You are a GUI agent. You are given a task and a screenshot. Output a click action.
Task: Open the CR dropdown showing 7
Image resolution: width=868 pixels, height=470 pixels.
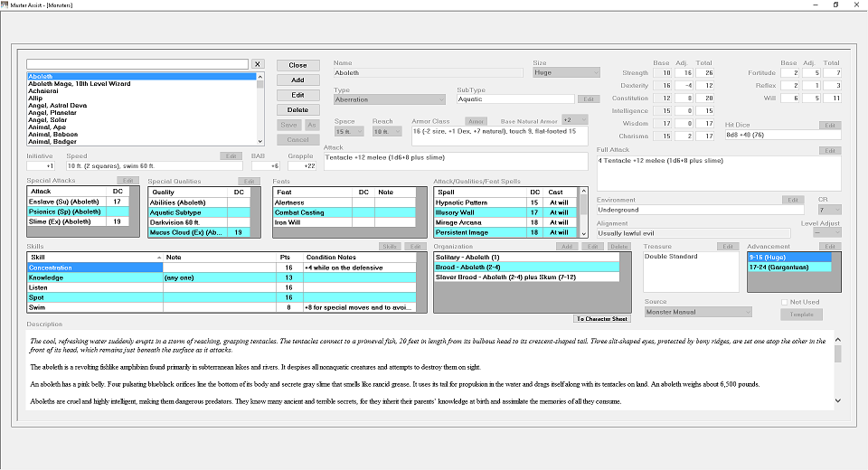[829, 210]
